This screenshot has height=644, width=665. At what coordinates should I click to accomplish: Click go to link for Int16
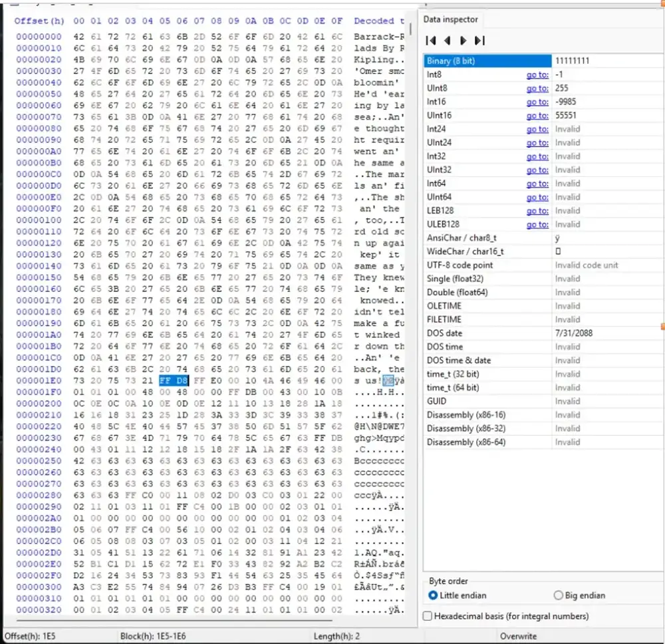click(537, 102)
